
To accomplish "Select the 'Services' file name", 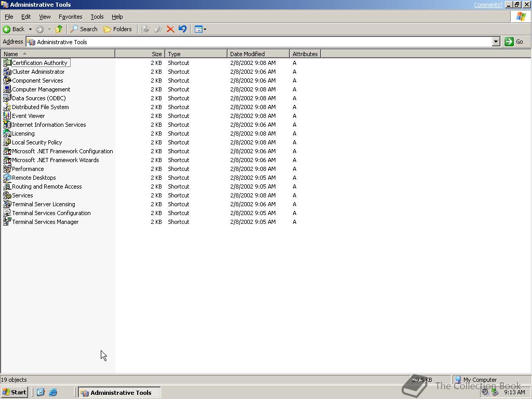I will 22,195.
